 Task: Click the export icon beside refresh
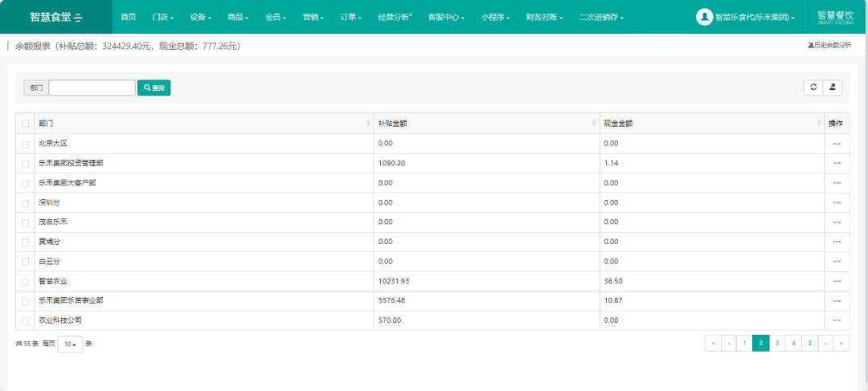click(x=833, y=88)
